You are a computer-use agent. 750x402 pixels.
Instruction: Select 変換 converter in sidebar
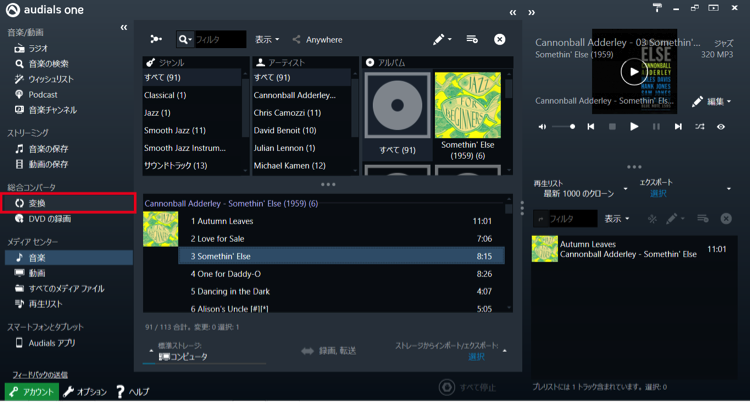(37, 203)
